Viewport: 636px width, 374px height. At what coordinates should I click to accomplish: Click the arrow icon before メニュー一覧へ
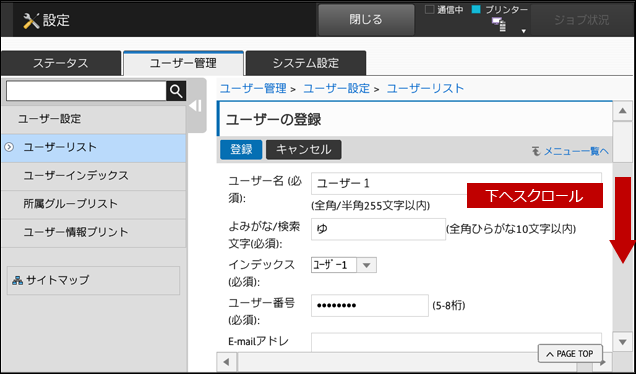536,151
